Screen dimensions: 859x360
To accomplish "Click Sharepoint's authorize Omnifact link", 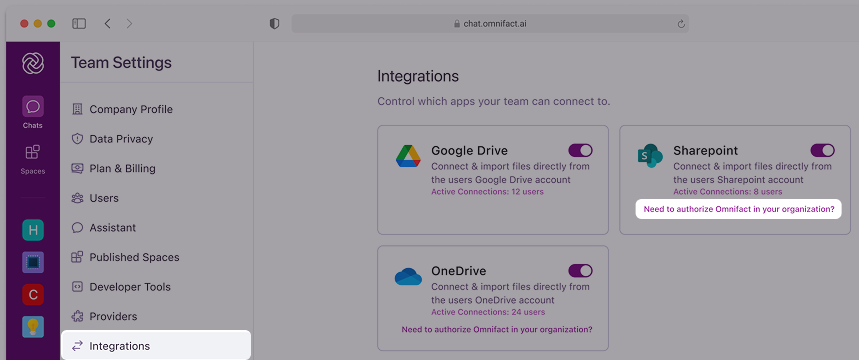I will pos(738,209).
